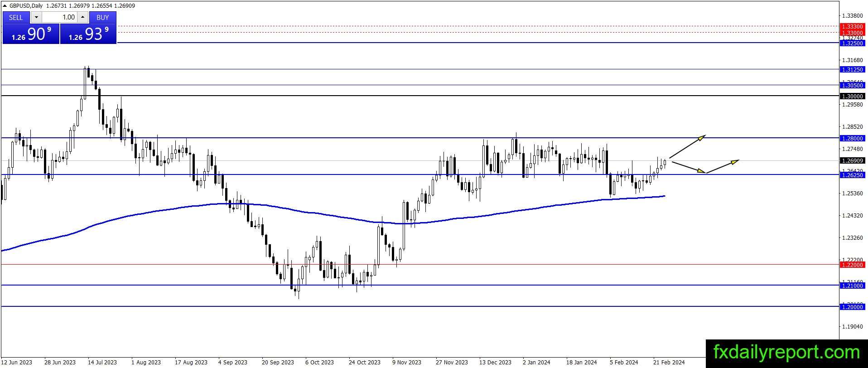Select the 1.32500 horizontal line label

pos(852,43)
